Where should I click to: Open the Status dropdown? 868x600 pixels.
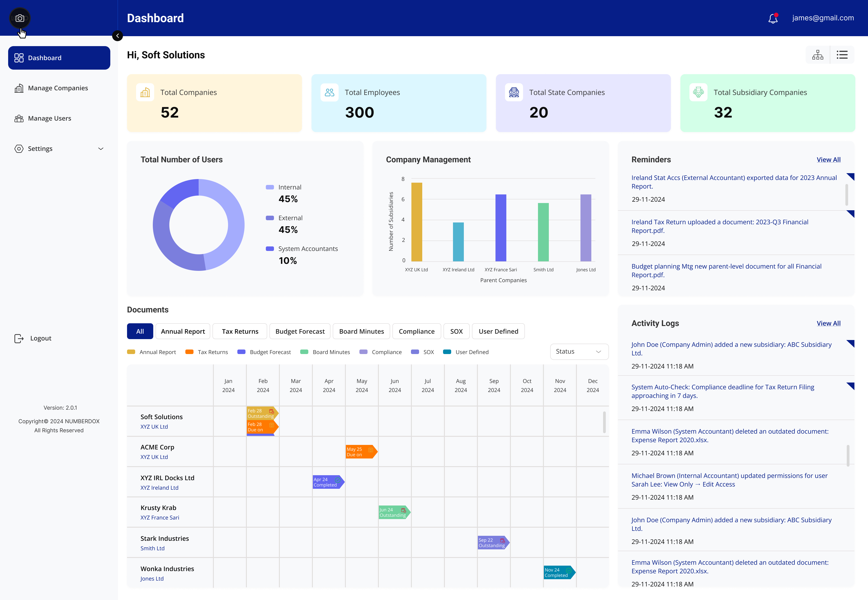579,352
